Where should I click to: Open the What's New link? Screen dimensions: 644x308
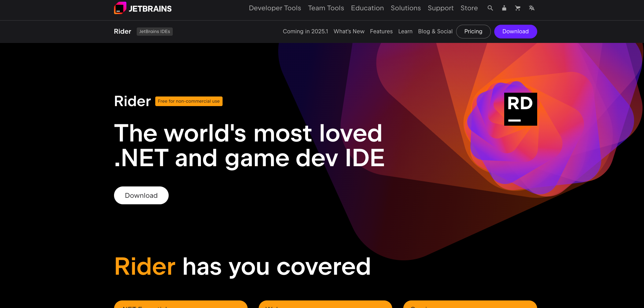[349, 31]
